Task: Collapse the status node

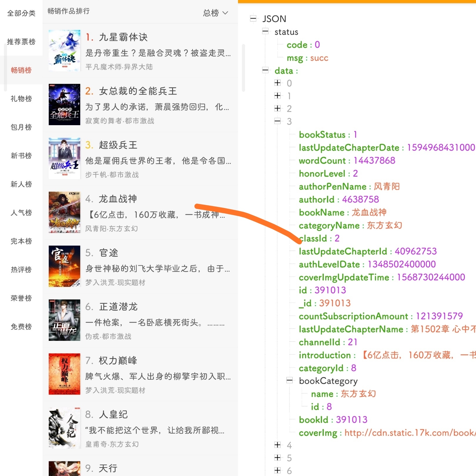Action: (x=265, y=32)
